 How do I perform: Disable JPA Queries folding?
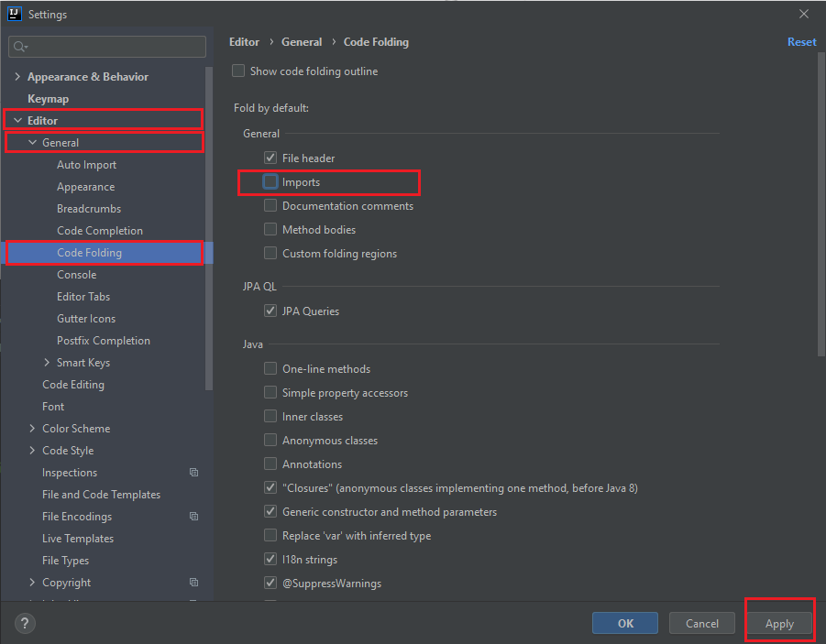pyautogui.click(x=270, y=311)
